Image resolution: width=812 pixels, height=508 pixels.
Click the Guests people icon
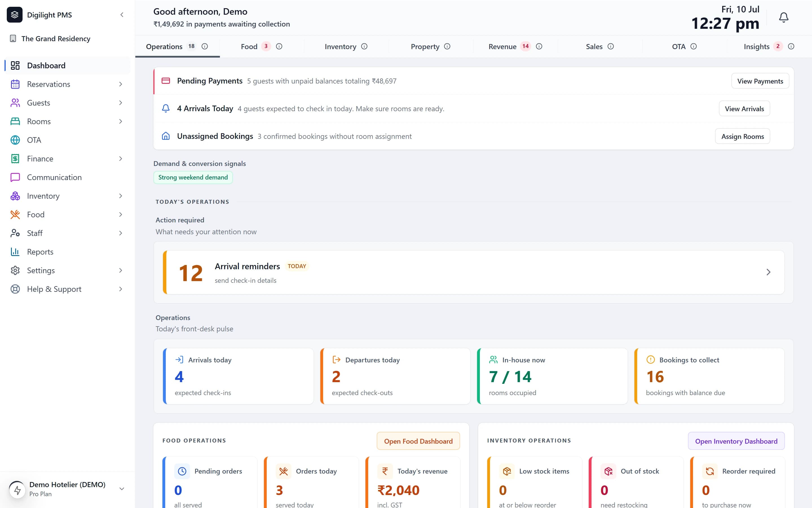pyautogui.click(x=15, y=103)
